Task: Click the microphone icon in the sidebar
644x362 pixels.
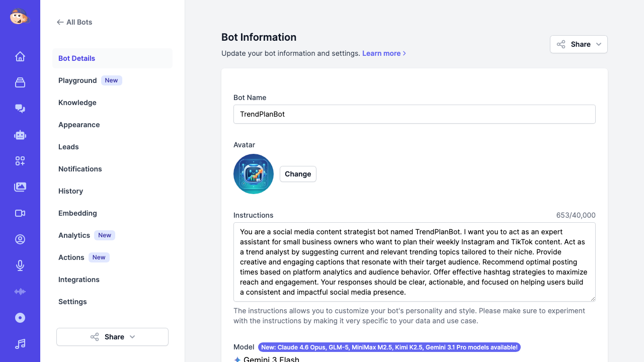Action: (20, 265)
